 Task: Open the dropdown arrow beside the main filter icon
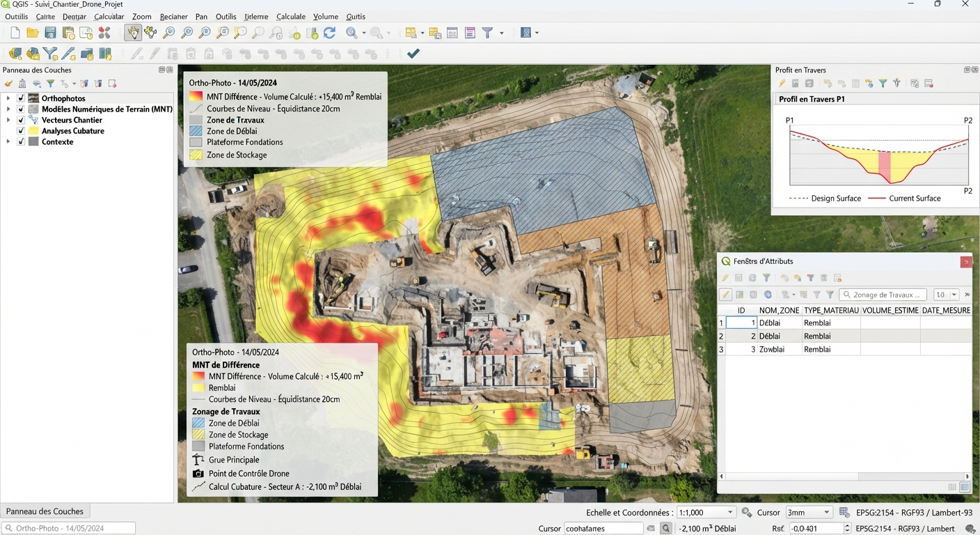point(501,33)
